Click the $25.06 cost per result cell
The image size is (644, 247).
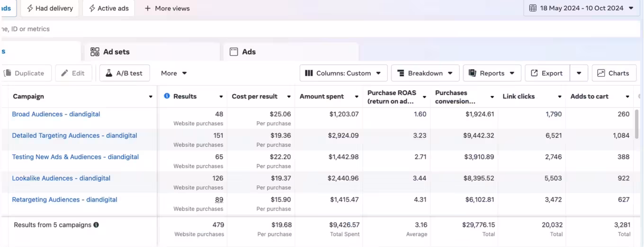[x=280, y=114]
